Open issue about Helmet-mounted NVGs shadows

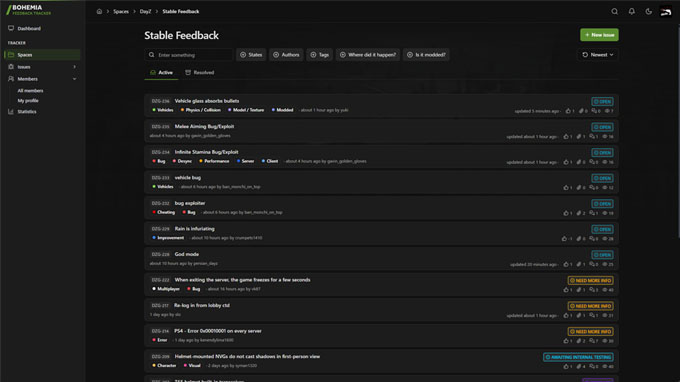247,357
